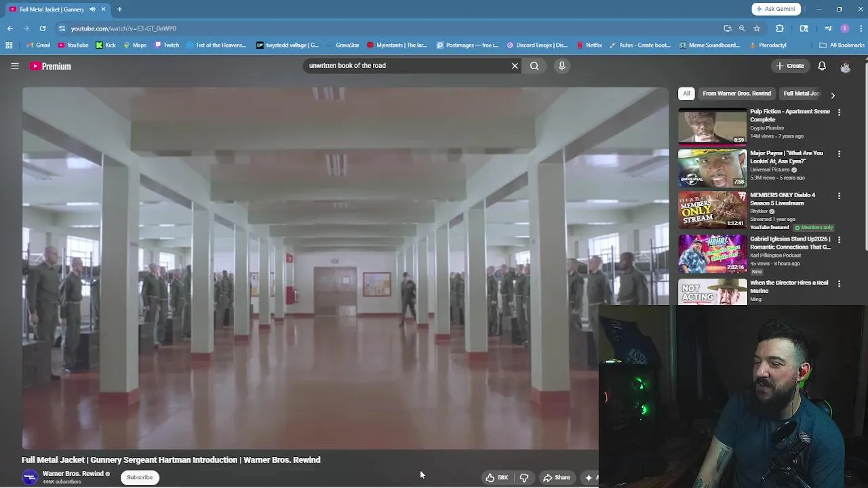Open Discord Emojis bookmark
Viewport: 868px width, 488px height.
click(x=537, y=45)
